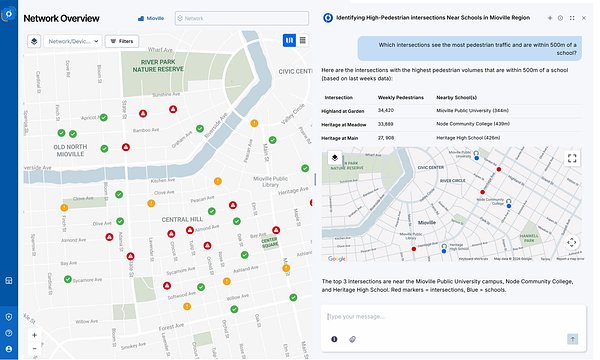The width and height of the screenshot is (600, 360).
Task: Send message with arrow button
Action: [x=572, y=339]
